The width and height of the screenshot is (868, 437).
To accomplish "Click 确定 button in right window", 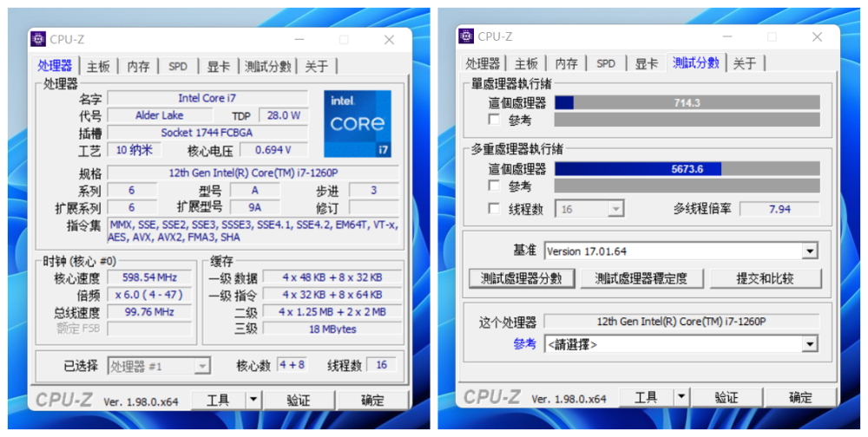I will pyautogui.click(x=800, y=396).
